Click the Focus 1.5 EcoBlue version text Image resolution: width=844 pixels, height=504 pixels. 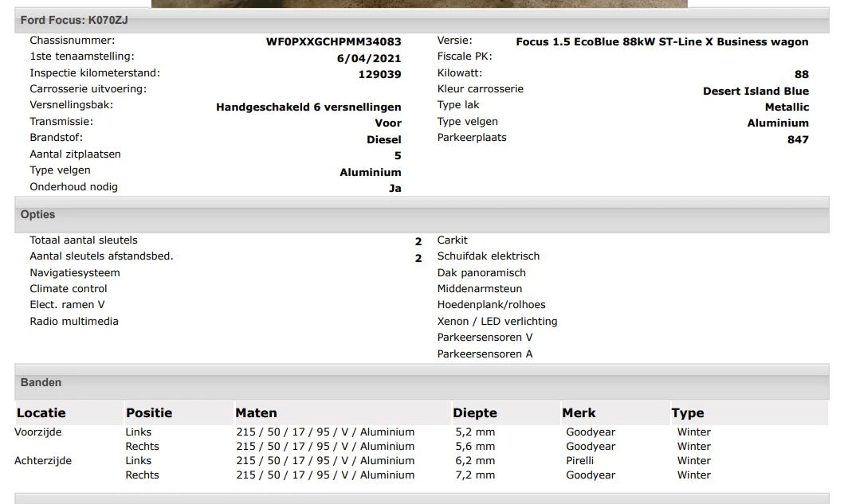tap(661, 41)
